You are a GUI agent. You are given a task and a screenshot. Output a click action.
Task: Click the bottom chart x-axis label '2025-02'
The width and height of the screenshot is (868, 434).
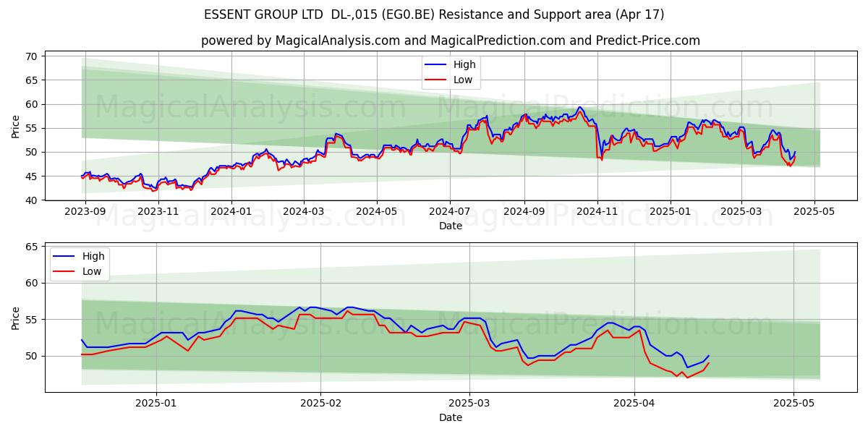pos(320,404)
